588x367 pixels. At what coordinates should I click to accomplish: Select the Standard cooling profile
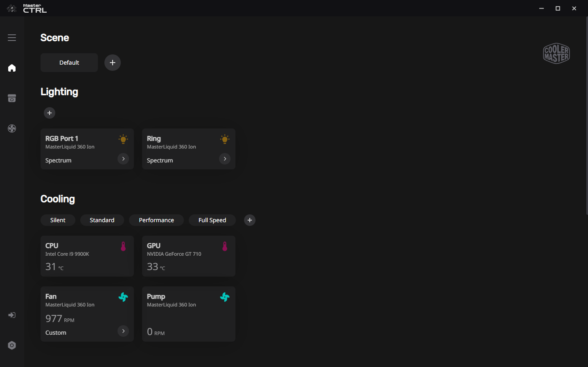pyautogui.click(x=102, y=220)
